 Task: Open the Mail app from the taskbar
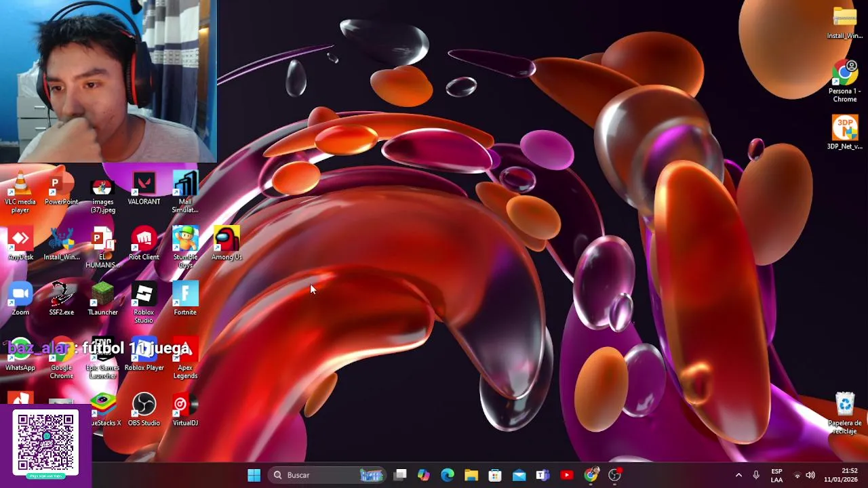(x=519, y=475)
